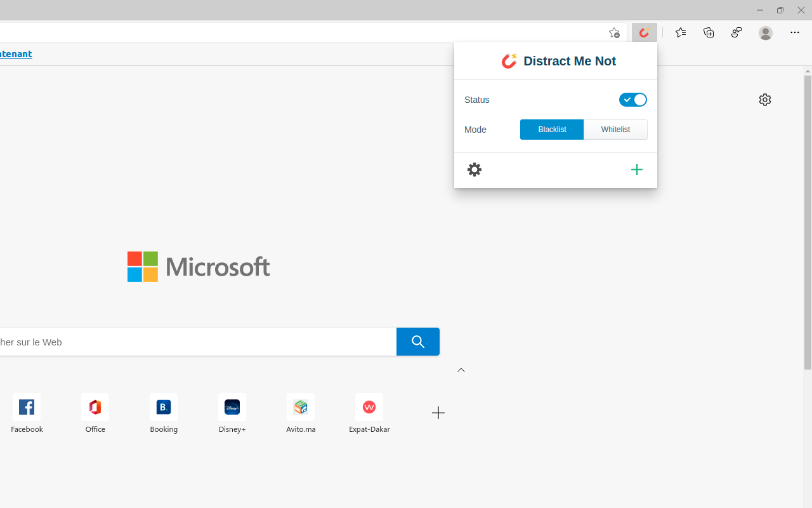The image size is (812, 508).
Task: Open the Disney+ quick link
Action: [x=232, y=414]
